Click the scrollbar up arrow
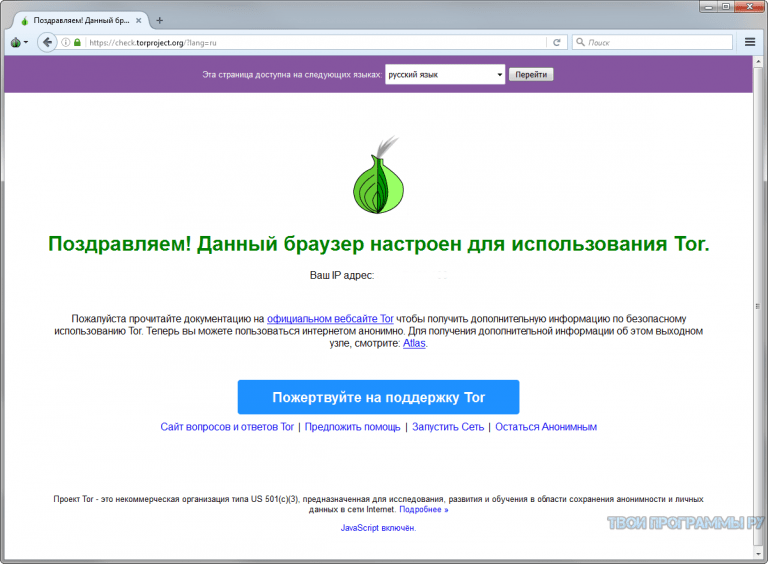This screenshot has height=564, width=768. click(x=758, y=62)
